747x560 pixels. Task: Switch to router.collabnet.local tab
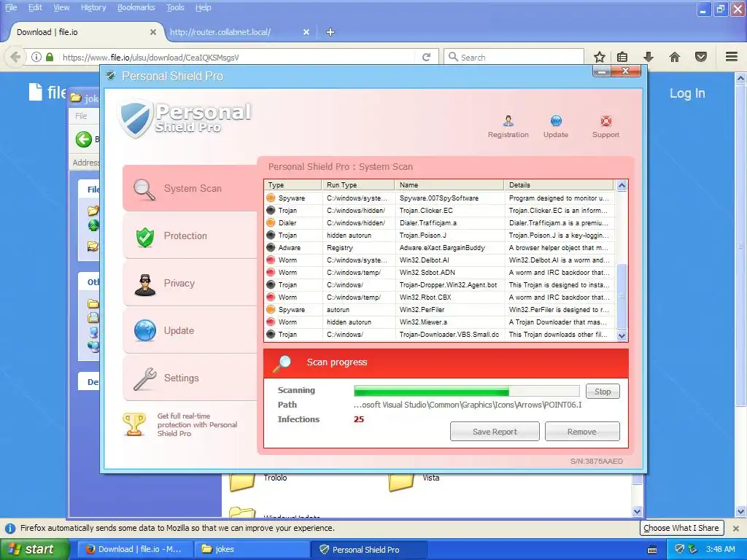point(239,32)
